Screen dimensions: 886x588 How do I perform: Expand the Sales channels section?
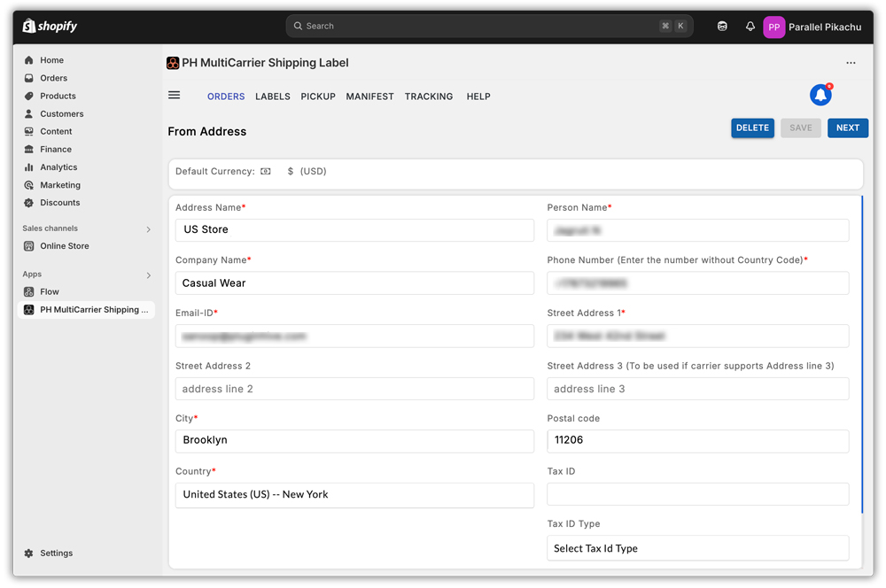point(149,228)
